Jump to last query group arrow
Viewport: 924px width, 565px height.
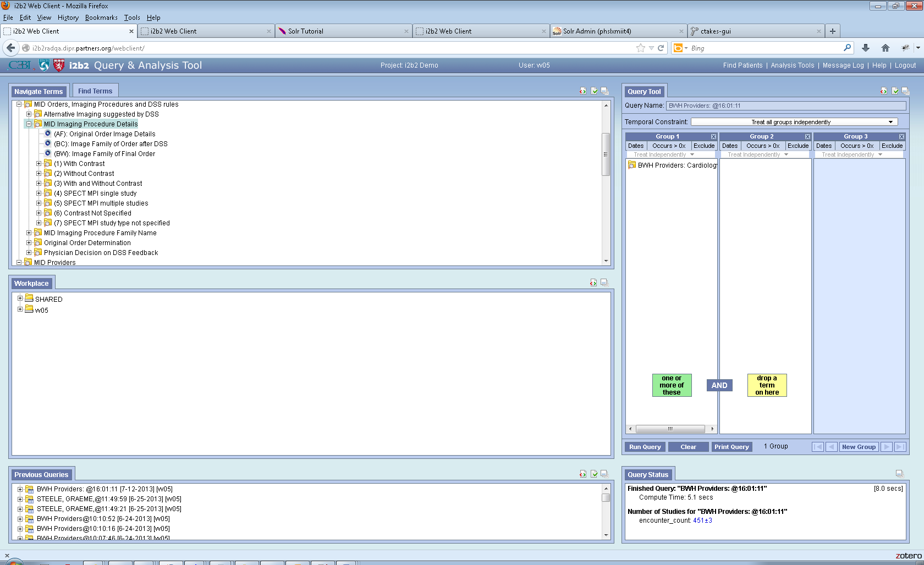coord(900,447)
